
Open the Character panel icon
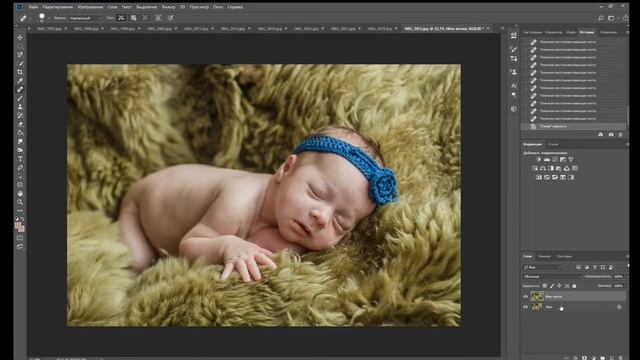513,85
